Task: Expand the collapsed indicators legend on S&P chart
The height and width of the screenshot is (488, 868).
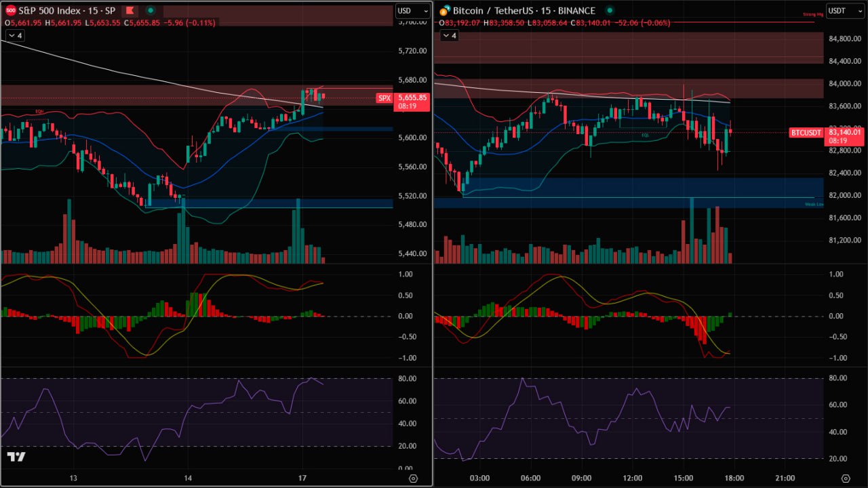Action: tap(14, 35)
